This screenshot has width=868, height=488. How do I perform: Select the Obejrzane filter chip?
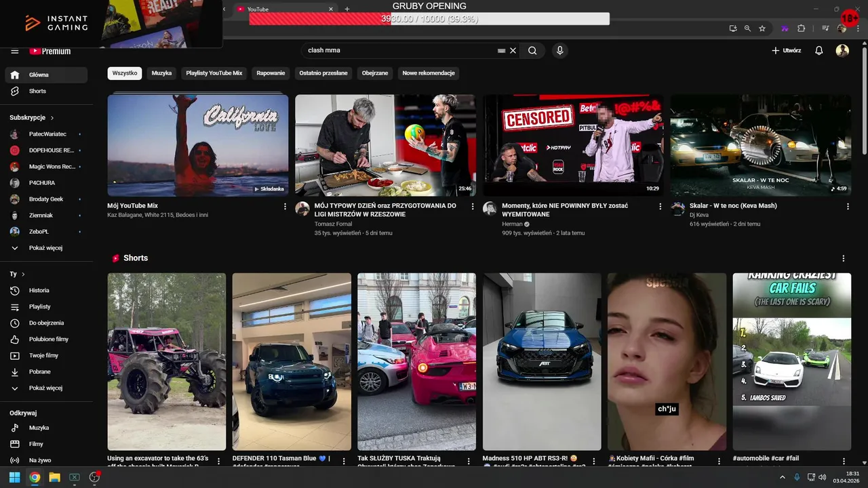(x=375, y=73)
